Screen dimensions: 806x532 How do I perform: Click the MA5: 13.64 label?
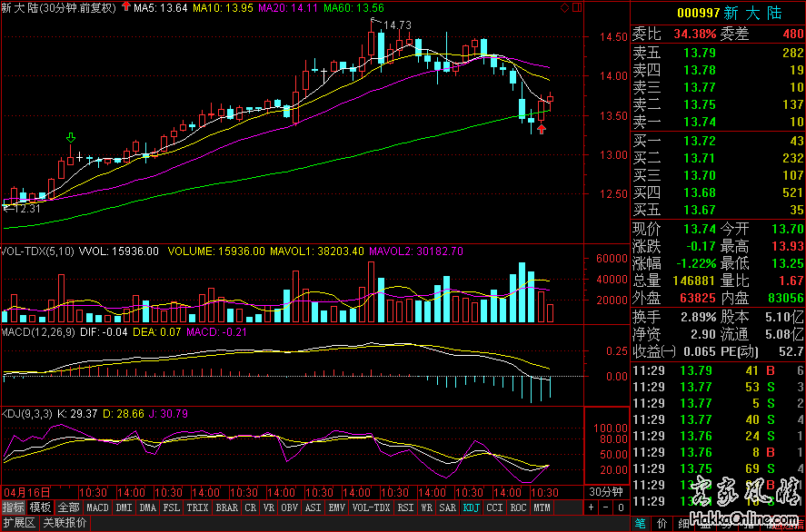click(160, 7)
